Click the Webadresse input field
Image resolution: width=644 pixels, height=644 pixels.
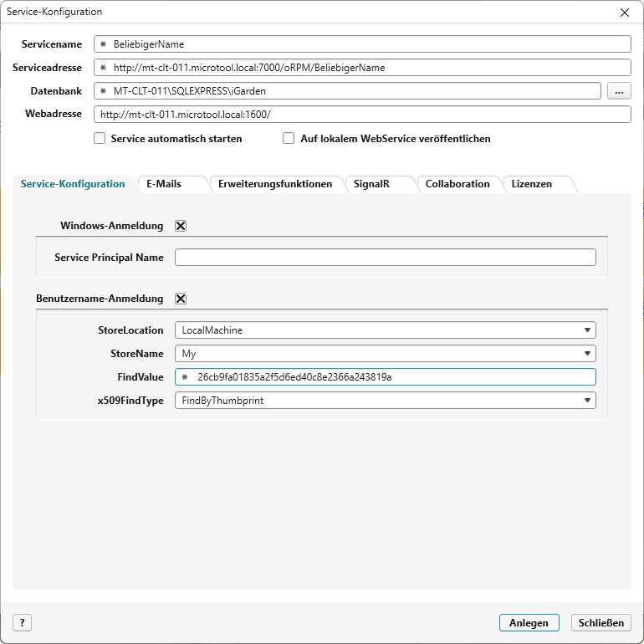[362, 114]
